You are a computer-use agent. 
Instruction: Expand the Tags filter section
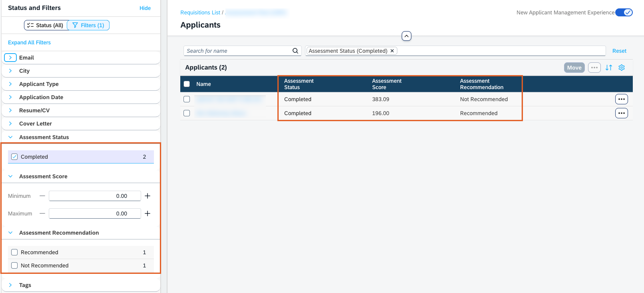(10, 285)
